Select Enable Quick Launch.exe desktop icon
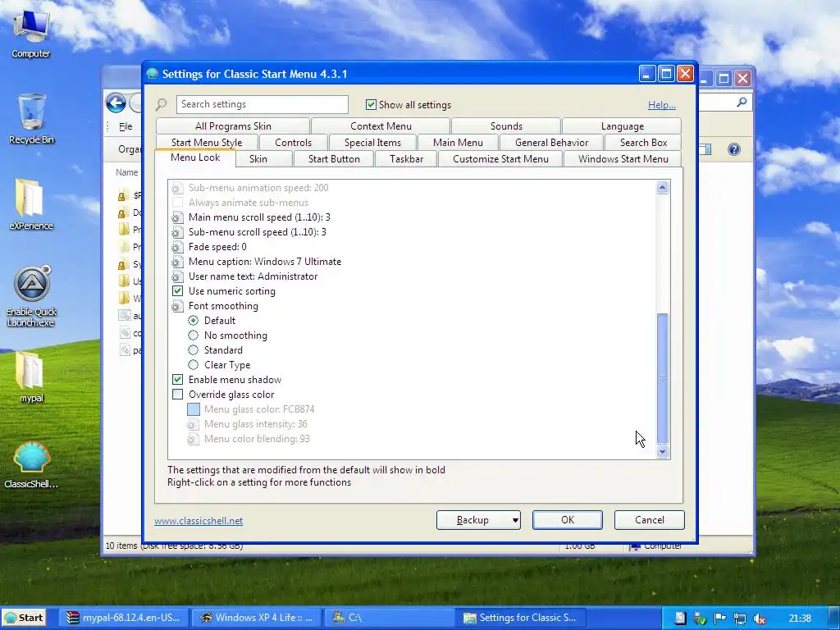The width and height of the screenshot is (840, 630). point(31,295)
